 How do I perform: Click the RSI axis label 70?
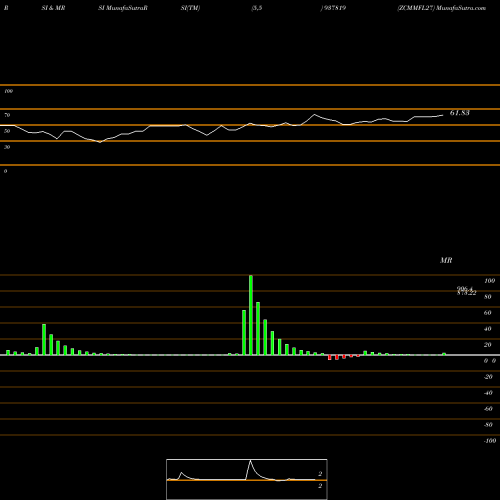pos(7,115)
